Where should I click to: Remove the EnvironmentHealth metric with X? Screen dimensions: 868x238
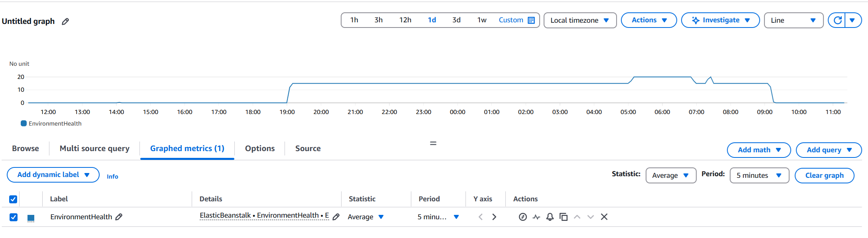(604, 217)
